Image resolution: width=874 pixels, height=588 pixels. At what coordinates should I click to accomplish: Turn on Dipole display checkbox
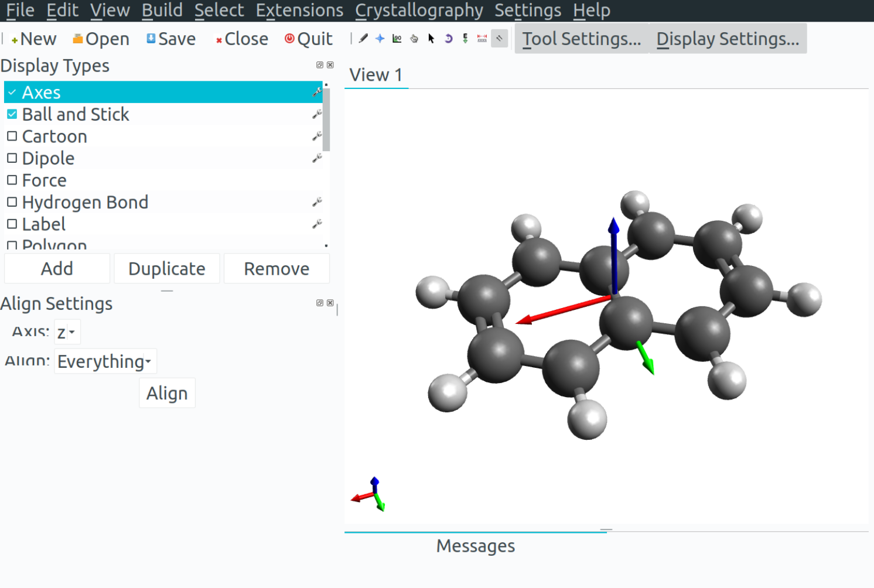12,158
